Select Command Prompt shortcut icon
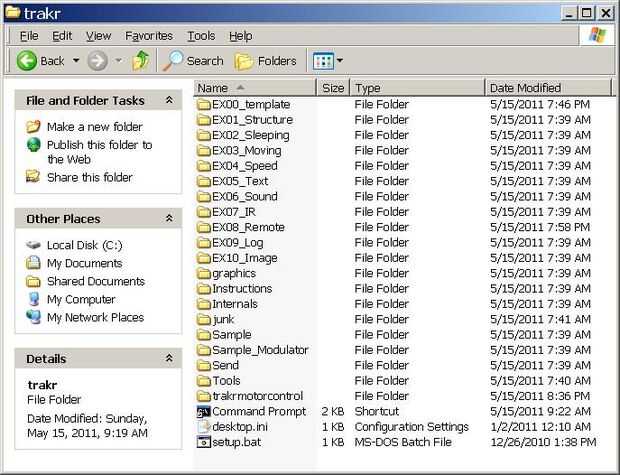This screenshot has height=475, width=620. 204,412
